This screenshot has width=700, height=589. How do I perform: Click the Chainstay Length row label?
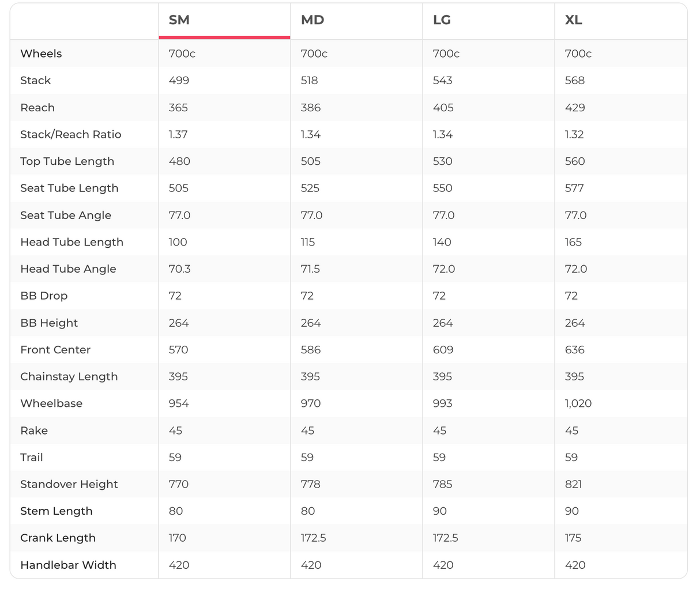[69, 376]
